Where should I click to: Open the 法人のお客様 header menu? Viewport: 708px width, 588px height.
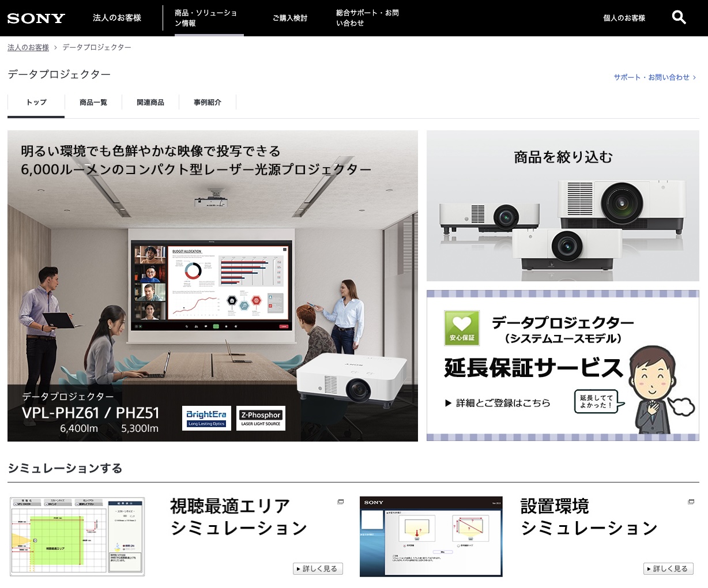coord(117,18)
